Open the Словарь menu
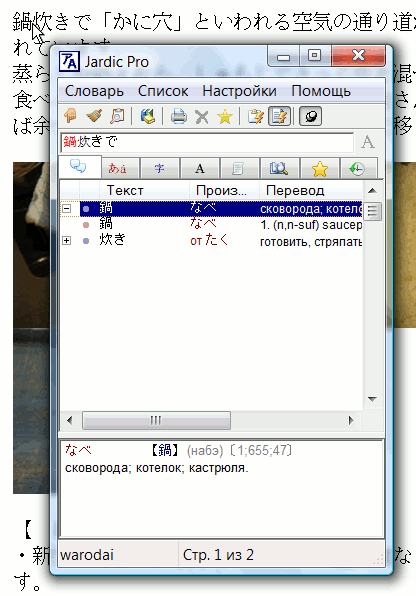 [x=94, y=91]
